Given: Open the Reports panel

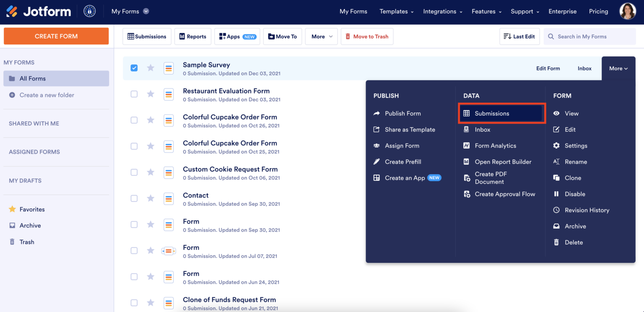Looking at the screenshot, I should click(192, 36).
